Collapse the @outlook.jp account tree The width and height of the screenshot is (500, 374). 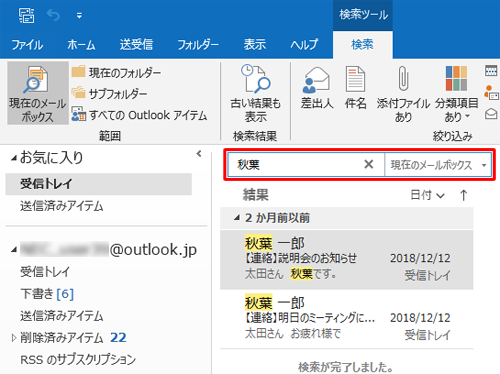click(14, 250)
